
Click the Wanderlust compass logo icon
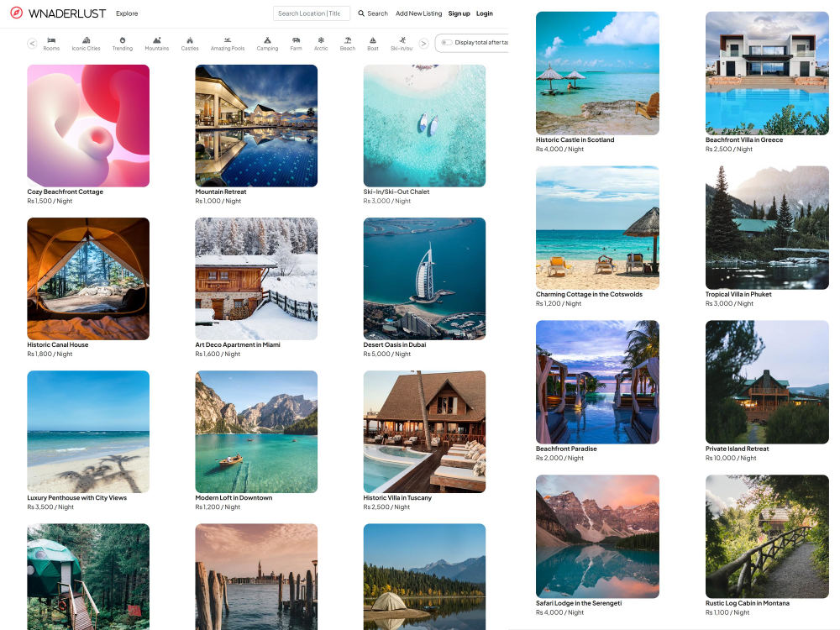pyautogui.click(x=17, y=13)
